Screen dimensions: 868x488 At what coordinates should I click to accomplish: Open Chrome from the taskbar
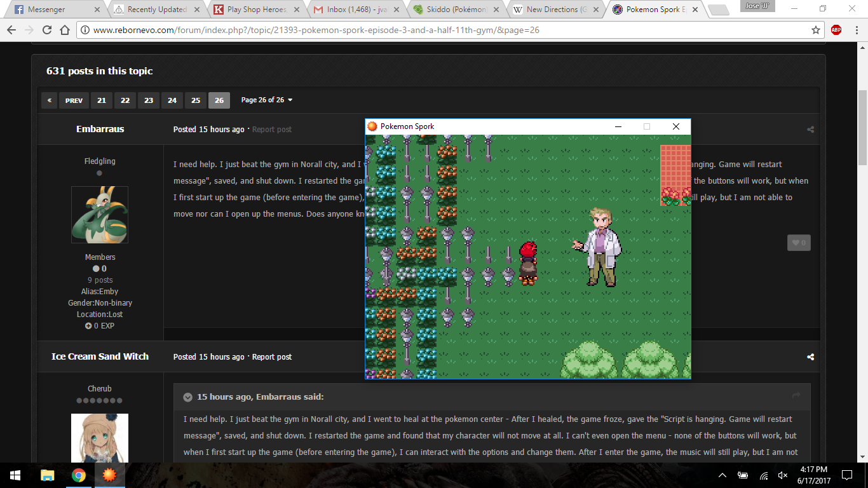pos(79,475)
